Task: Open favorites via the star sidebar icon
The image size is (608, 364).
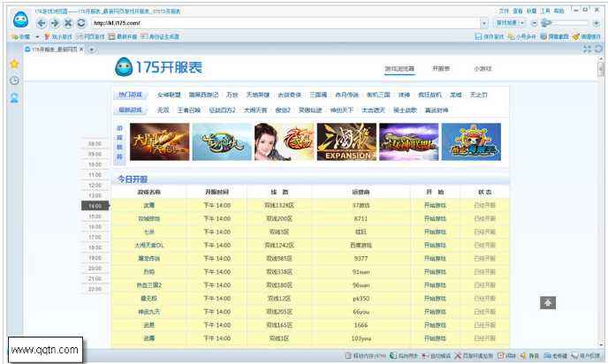Action: point(14,64)
